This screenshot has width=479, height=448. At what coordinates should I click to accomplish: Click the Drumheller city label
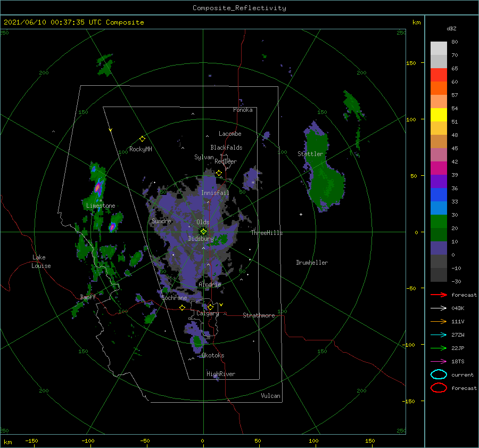coord(312,263)
